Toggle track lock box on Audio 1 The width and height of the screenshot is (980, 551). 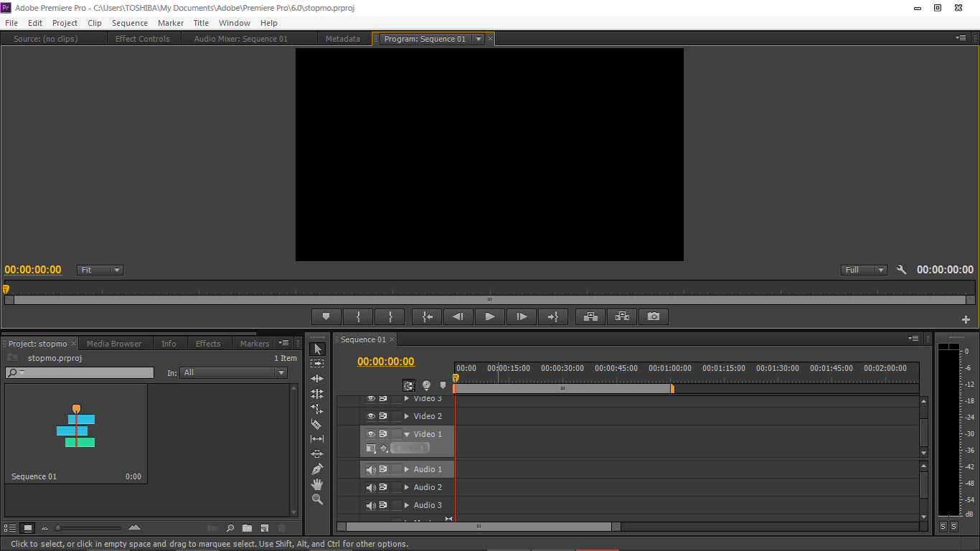point(396,469)
